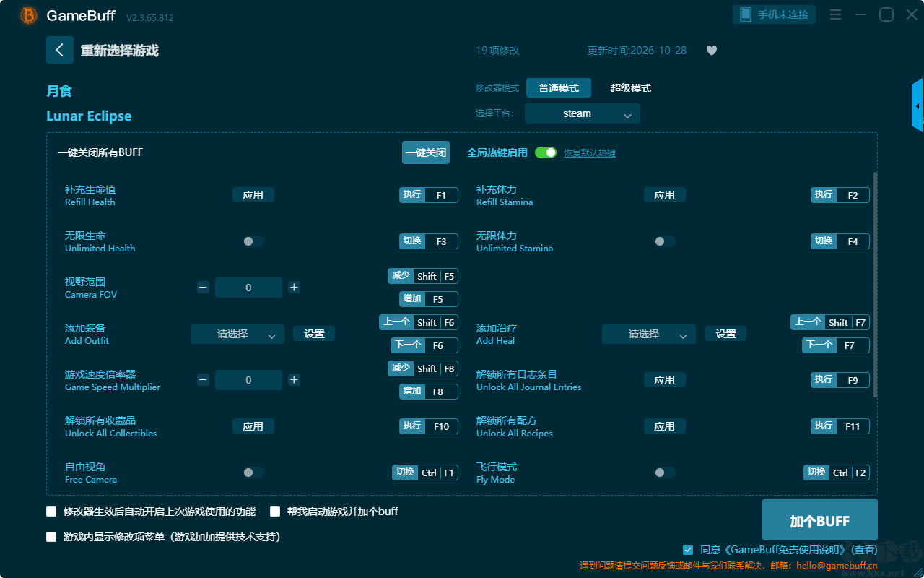The image size is (924, 578).
Task: Turn on Fly Mode toggle
Action: [665, 473]
